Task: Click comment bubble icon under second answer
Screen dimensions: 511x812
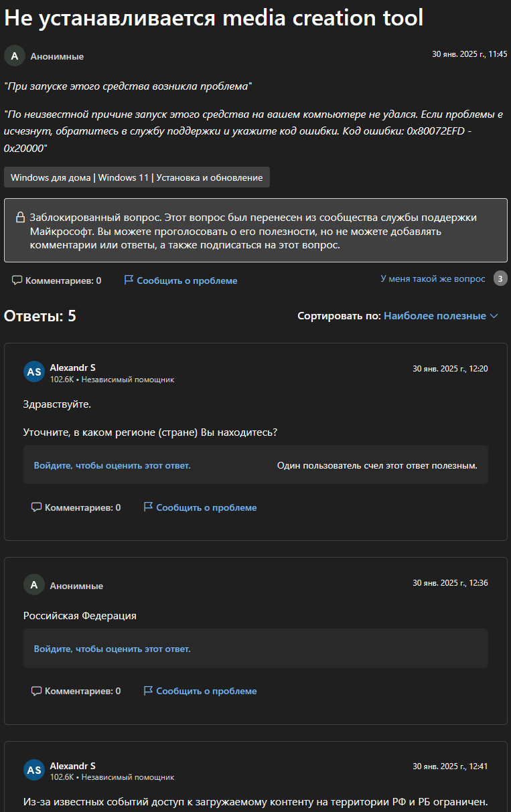Action: [x=36, y=691]
